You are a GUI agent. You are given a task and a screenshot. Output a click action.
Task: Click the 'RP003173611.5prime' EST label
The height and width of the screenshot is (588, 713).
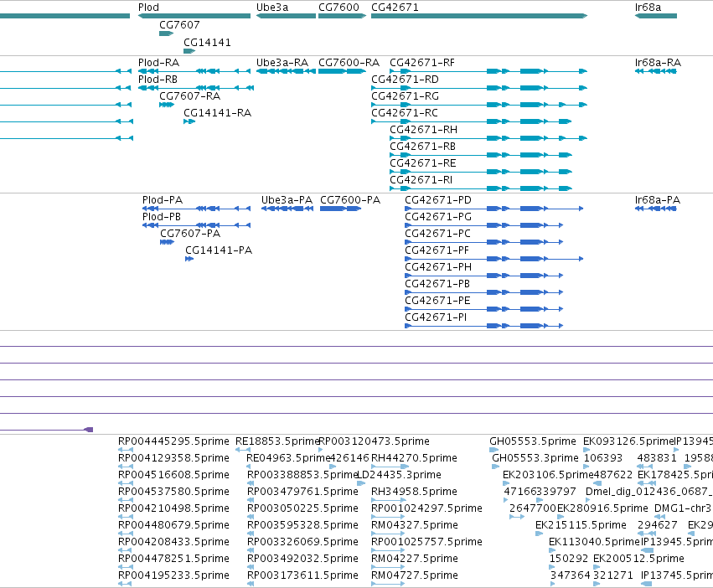click(302, 575)
